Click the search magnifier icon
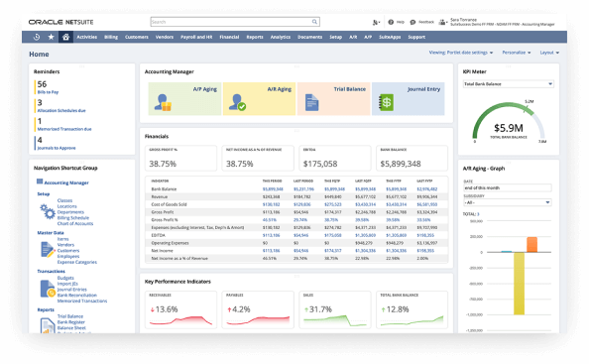 (314, 22)
